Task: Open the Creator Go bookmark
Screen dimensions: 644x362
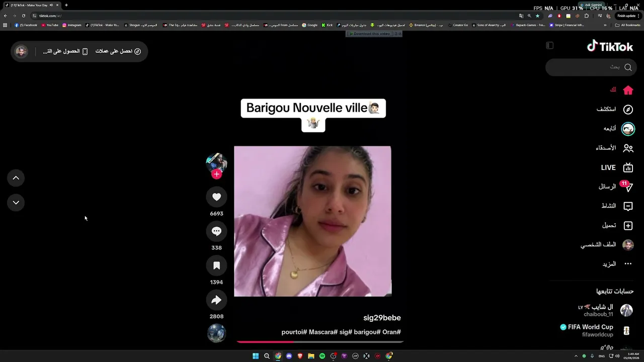Action: (457, 25)
